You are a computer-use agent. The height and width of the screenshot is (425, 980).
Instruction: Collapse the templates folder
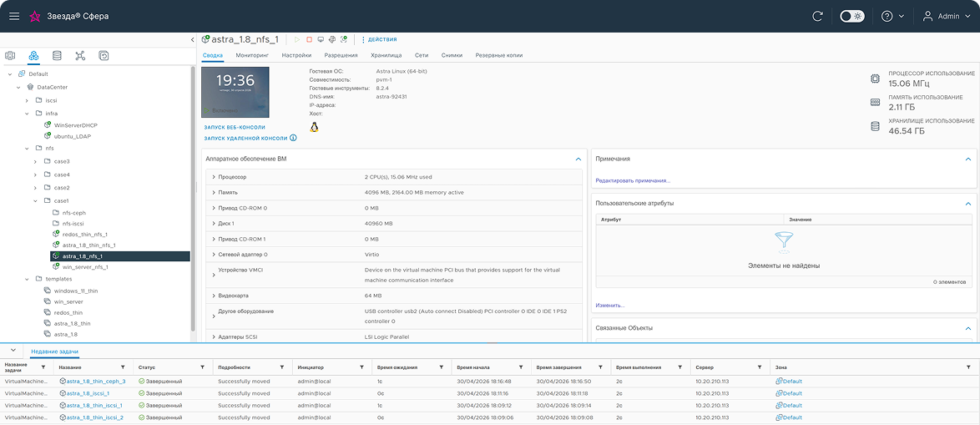(x=27, y=279)
